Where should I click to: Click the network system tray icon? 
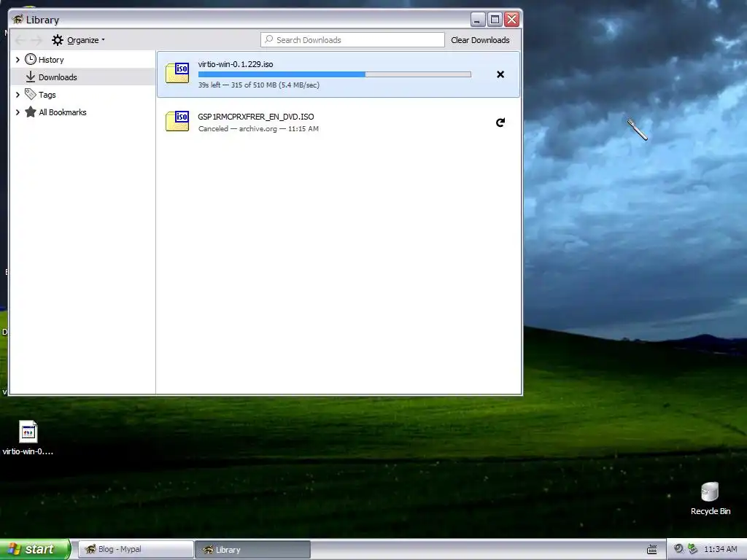[x=693, y=548]
